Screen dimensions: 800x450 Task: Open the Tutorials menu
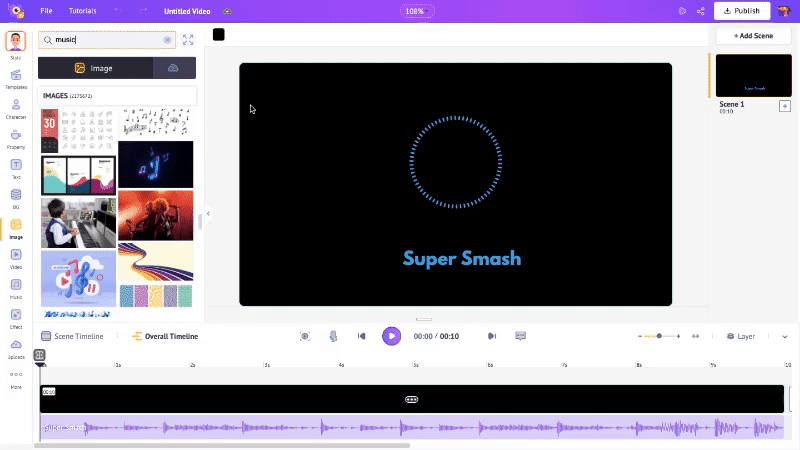[x=83, y=11]
